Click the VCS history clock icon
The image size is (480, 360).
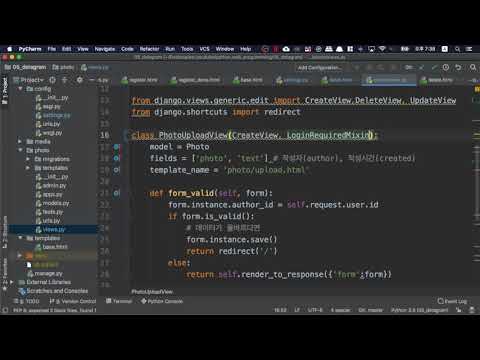[446, 67]
